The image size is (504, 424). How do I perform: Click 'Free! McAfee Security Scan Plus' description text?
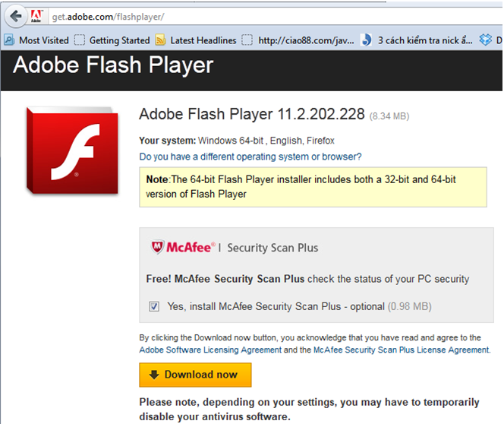307,279
